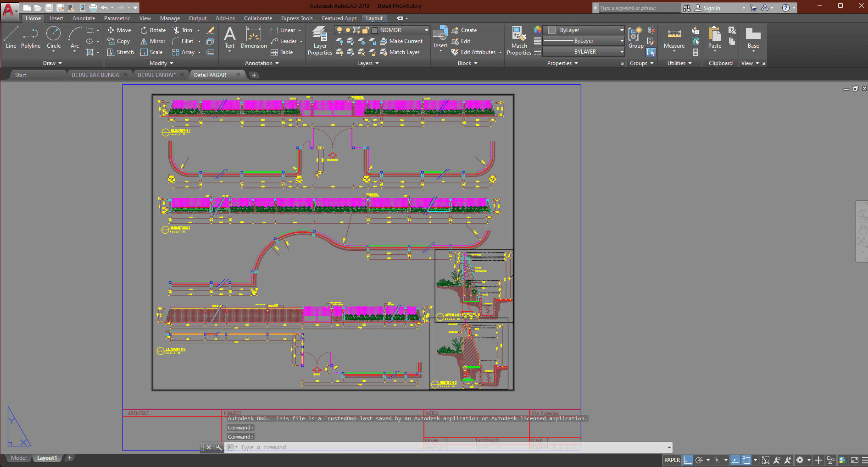Toggle the PAPER/MODEL space button
The height and width of the screenshot is (467, 868).
pyautogui.click(x=672, y=460)
